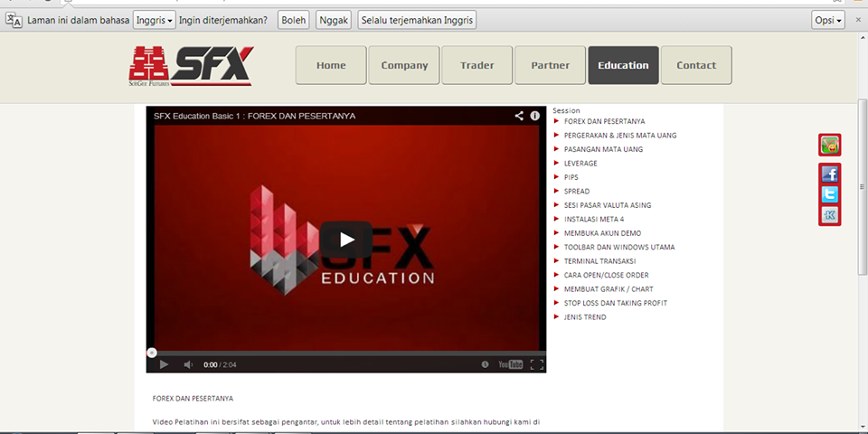
Task: Open the JENIS TREND session
Action: tap(585, 317)
